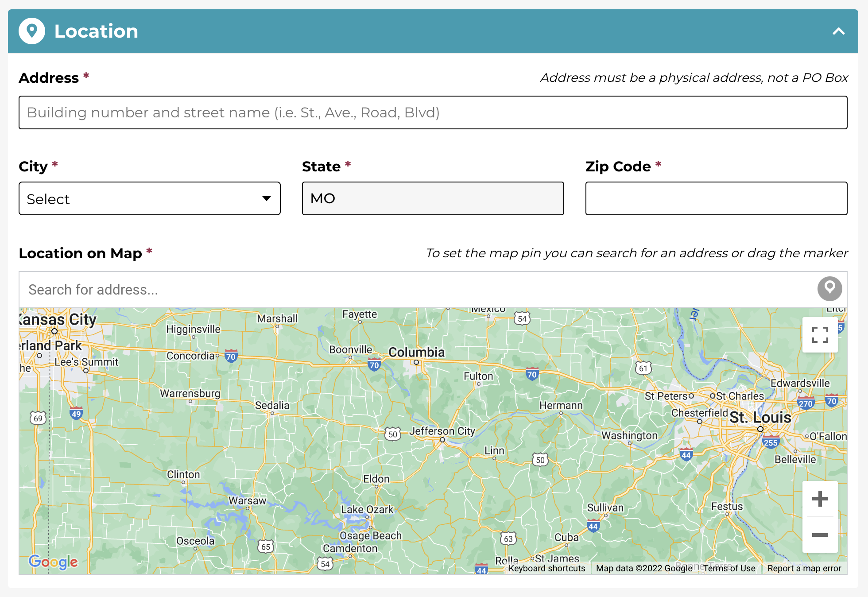Click the Interstate 70 shield icon on the map

tap(374, 365)
